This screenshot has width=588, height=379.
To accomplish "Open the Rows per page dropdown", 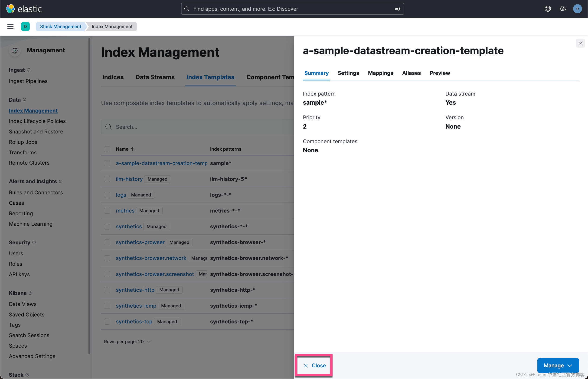I will point(127,342).
